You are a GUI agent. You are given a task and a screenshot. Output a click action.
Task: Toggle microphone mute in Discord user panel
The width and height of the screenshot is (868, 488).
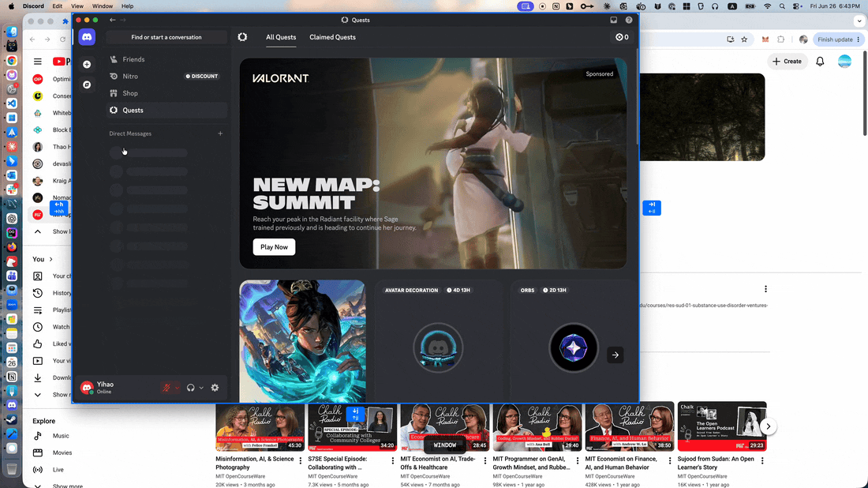click(166, 388)
